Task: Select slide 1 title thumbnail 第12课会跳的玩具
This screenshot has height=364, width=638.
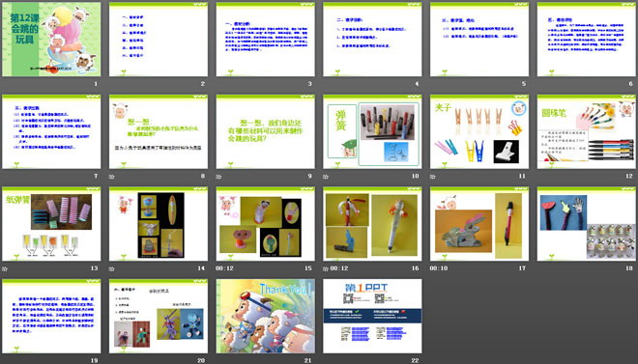Action: [x=51, y=40]
